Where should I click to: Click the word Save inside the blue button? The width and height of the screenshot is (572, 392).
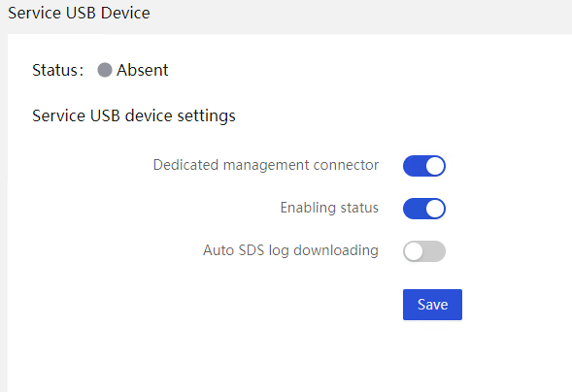pos(433,305)
